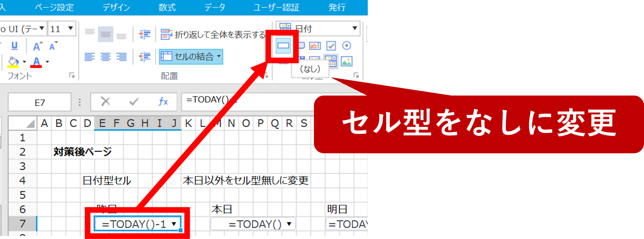Apply underline formatting with the U icon
The width and height of the screenshot is (644, 239).
point(14,46)
